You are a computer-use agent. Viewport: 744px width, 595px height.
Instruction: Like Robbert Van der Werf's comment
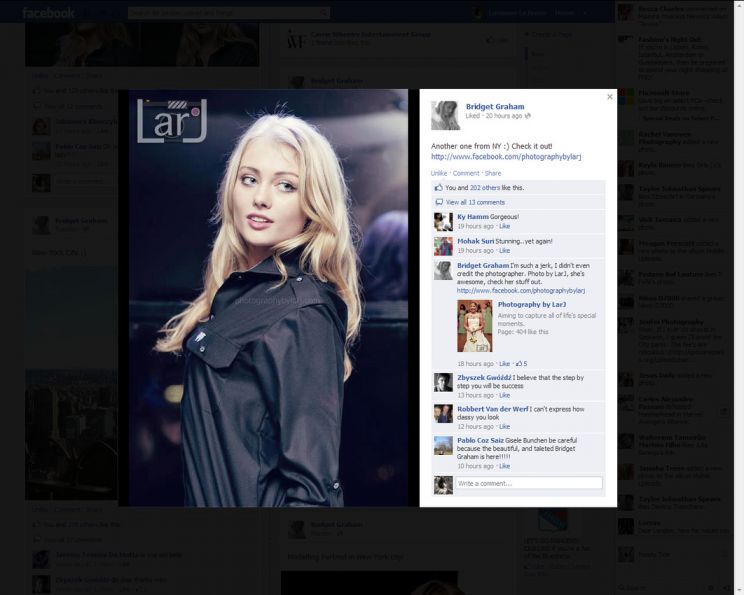click(x=504, y=427)
